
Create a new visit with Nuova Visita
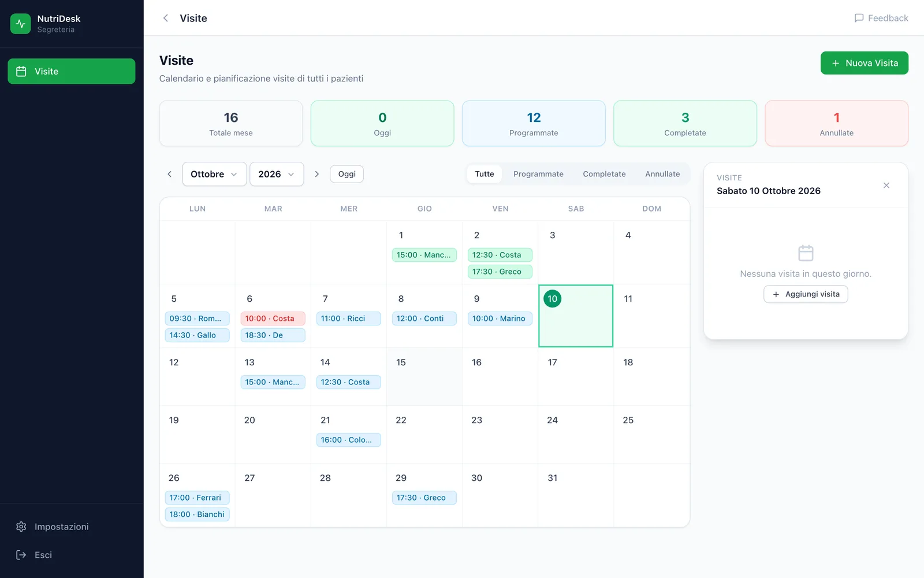tap(865, 63)
